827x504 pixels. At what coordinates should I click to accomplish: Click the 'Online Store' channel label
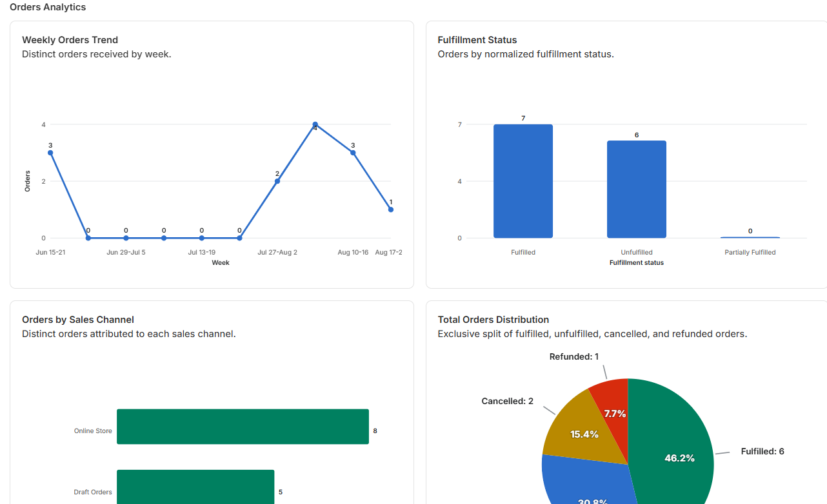coord(93,431)
